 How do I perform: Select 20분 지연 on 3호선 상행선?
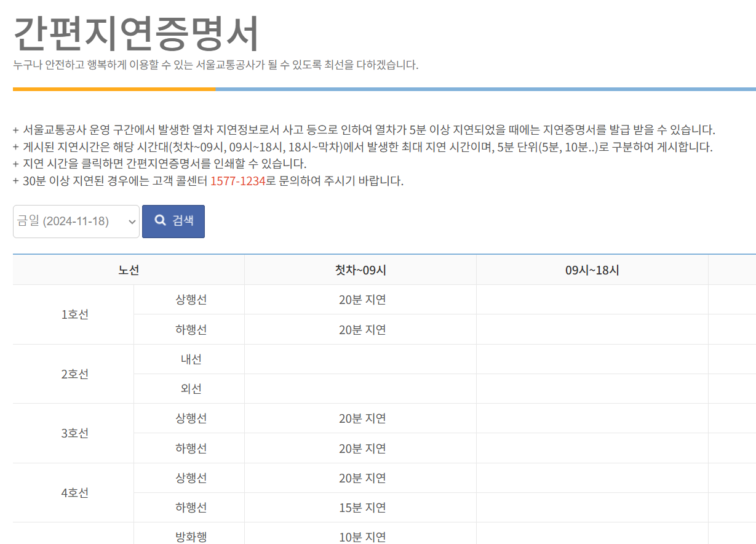click(360, 418)
